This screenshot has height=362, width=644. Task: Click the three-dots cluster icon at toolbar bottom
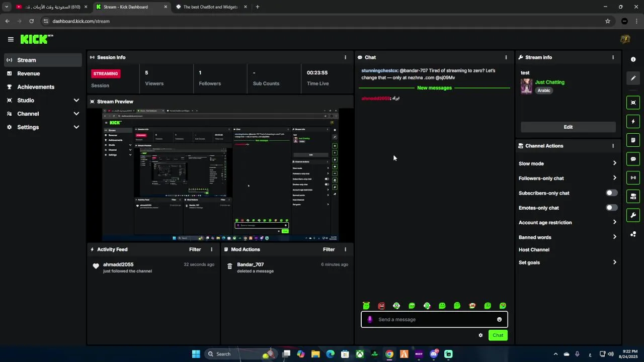point(633,234)
